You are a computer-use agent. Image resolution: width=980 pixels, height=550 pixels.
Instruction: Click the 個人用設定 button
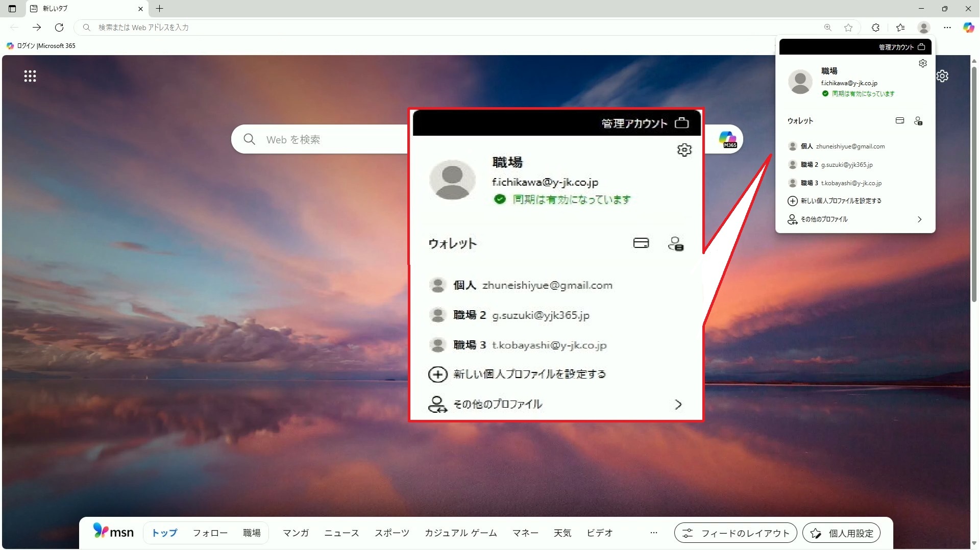pos(841,533)
